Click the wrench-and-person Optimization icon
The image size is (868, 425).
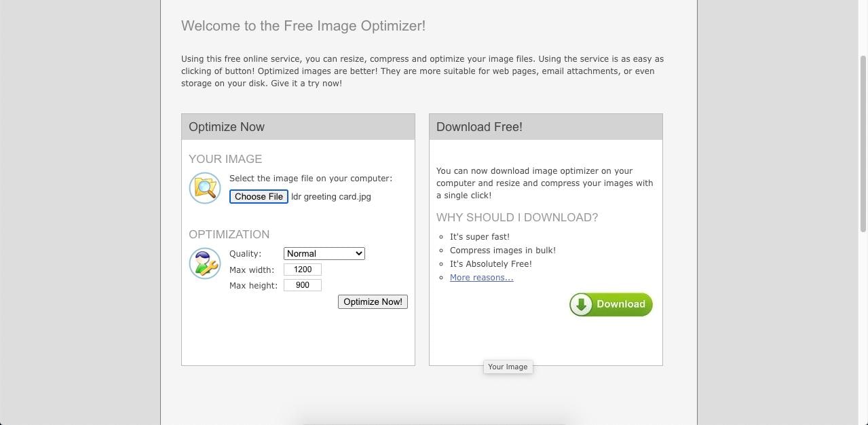204,263
